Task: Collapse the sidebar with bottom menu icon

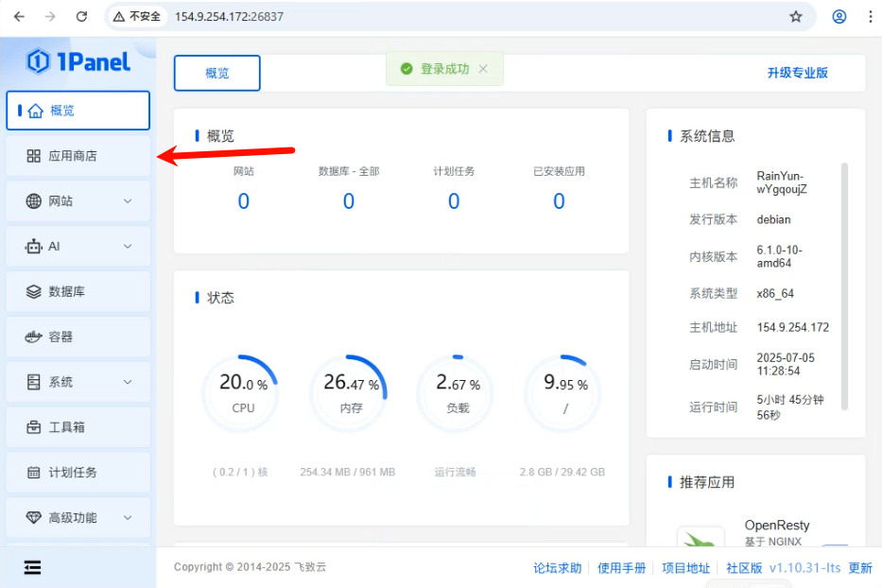Action: coord(33,567)
